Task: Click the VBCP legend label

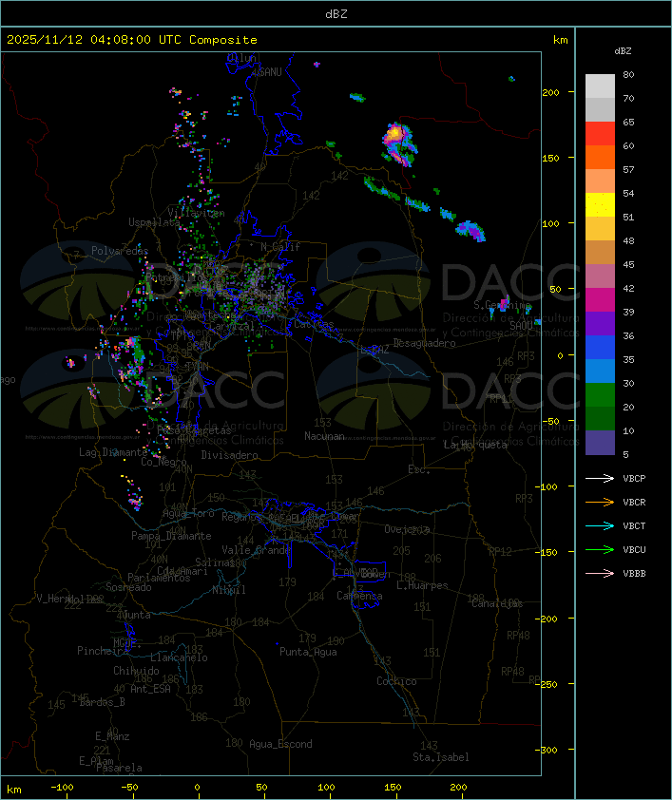Action: [x=634, y=479]
